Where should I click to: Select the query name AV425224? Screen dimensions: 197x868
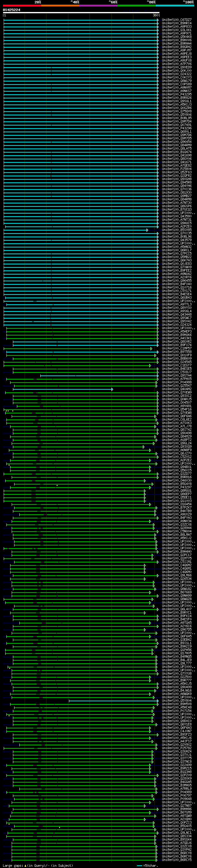[x=11, y=10]
